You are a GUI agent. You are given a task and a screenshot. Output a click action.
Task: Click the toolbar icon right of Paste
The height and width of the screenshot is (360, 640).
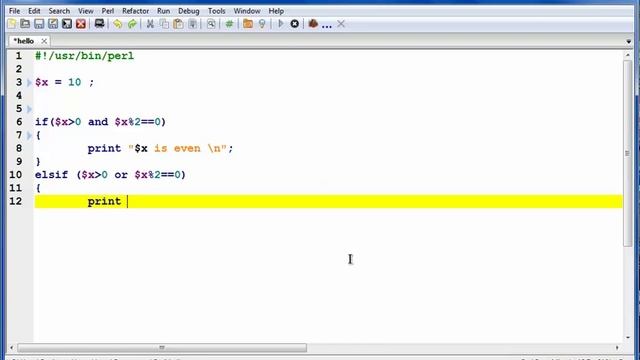click(193, 24)
